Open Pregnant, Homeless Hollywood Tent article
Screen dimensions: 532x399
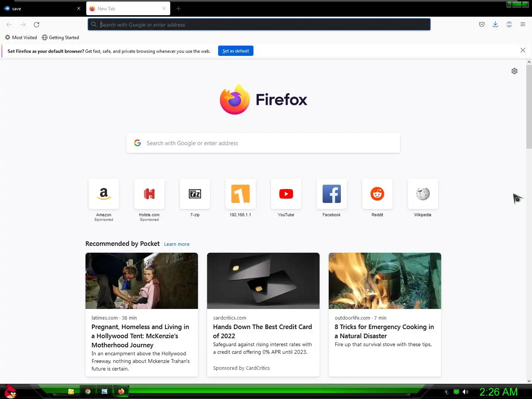140,336
